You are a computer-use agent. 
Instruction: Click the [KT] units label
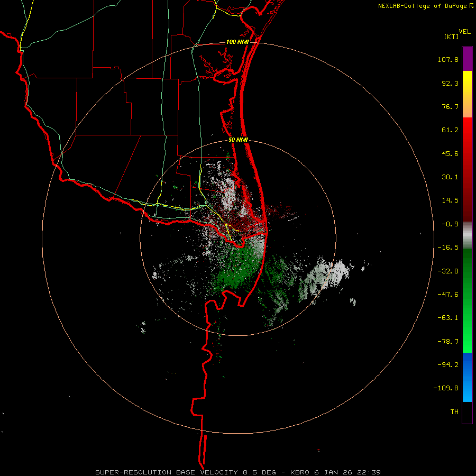pyautogui.click(x=451, y=36)
